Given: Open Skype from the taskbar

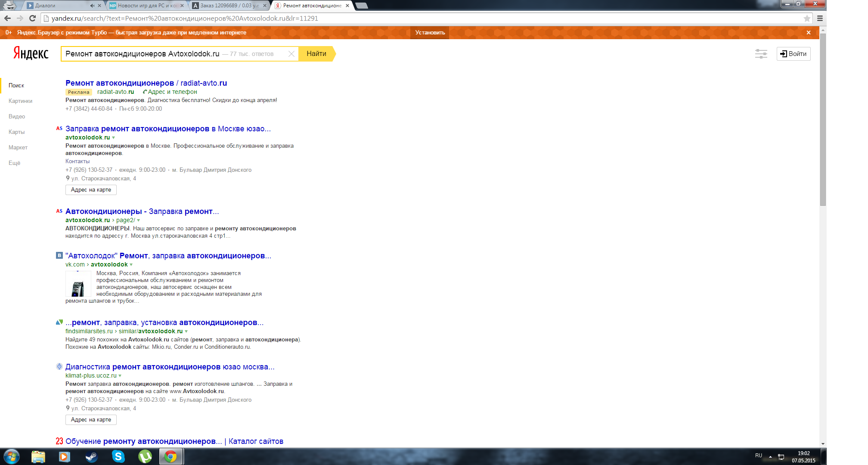Looking at the screenshot, I should tap(118, 456).
